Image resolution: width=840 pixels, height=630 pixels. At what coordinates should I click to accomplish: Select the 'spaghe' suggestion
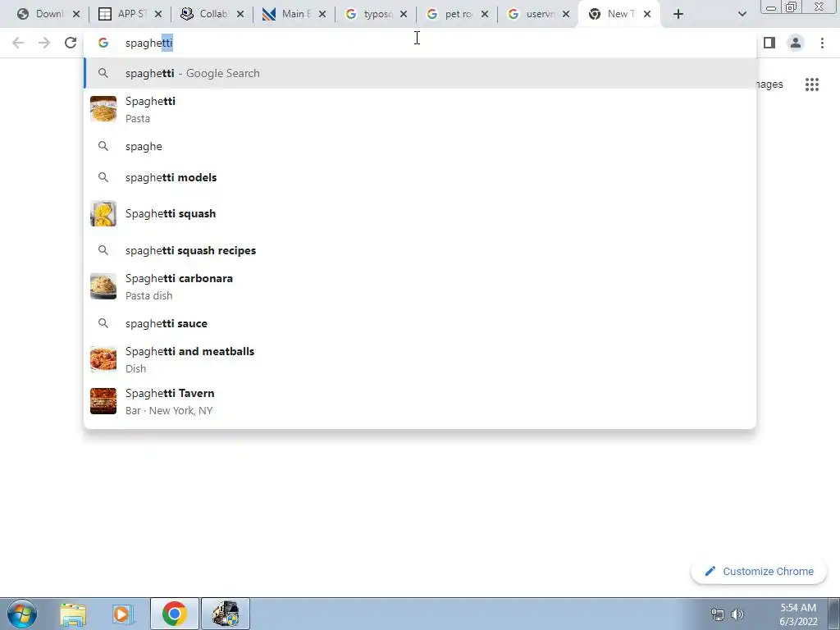pos(420,146)
